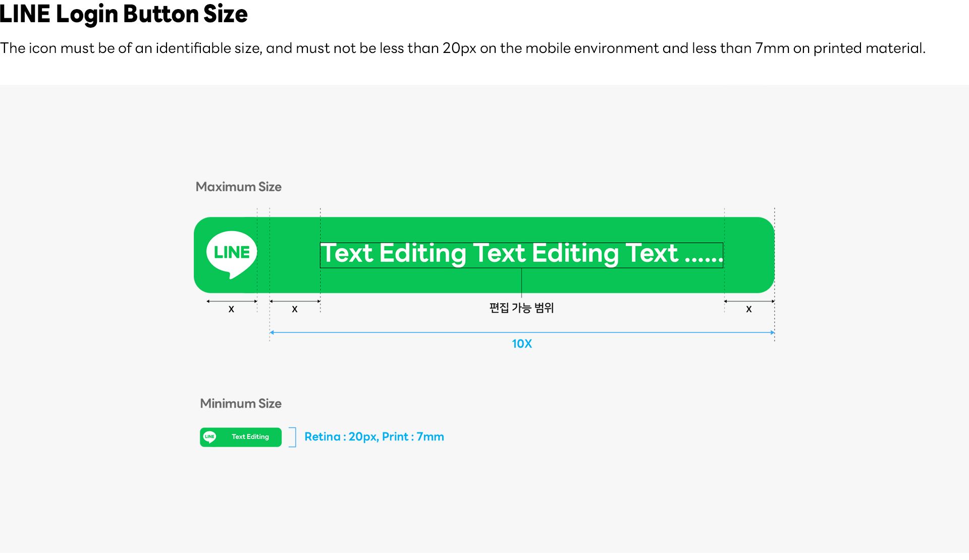
Task: Click the '10X' measurement label
Action: [522, 344]
